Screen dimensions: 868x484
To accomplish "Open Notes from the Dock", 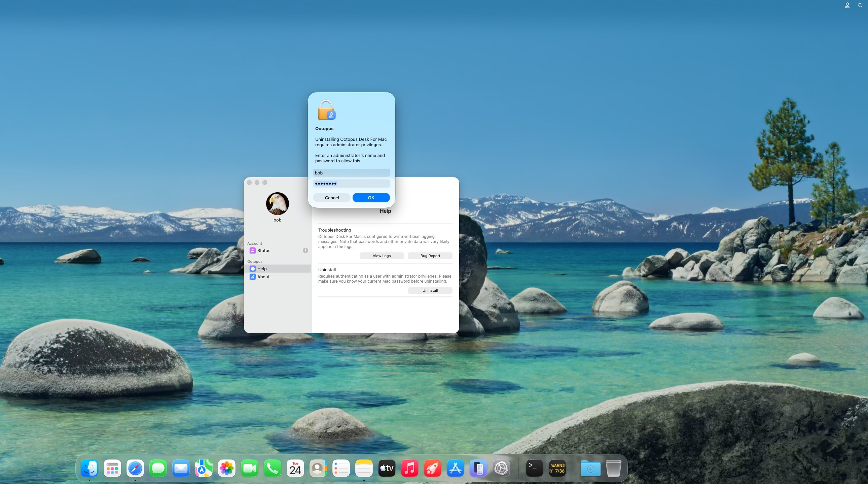I will tap(364, 468).
